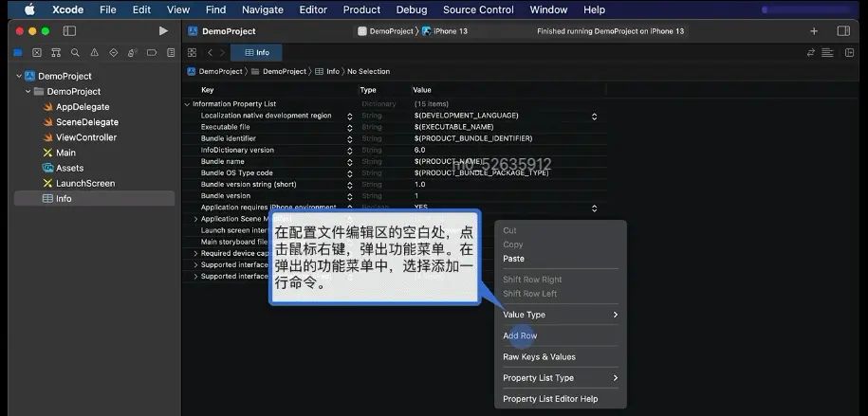Image resolution: width=868 pixels, height=416 pixels.
Task: Click the Key column header
Action: tap(208, 90)
